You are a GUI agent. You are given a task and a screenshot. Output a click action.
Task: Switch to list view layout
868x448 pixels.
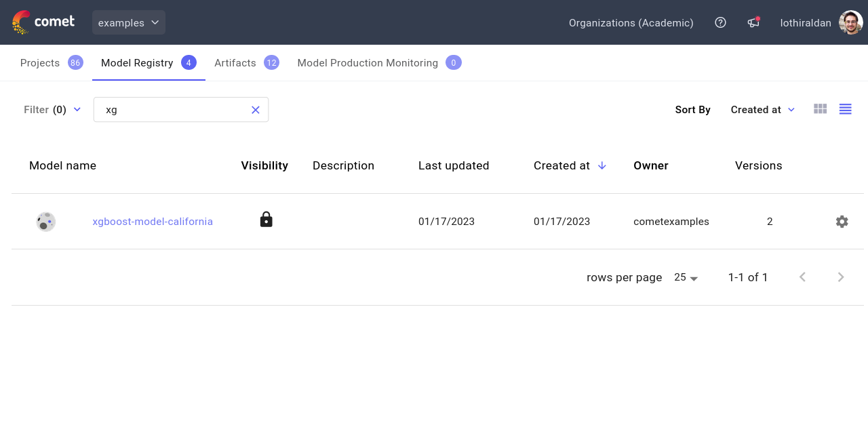click(845, 108)
